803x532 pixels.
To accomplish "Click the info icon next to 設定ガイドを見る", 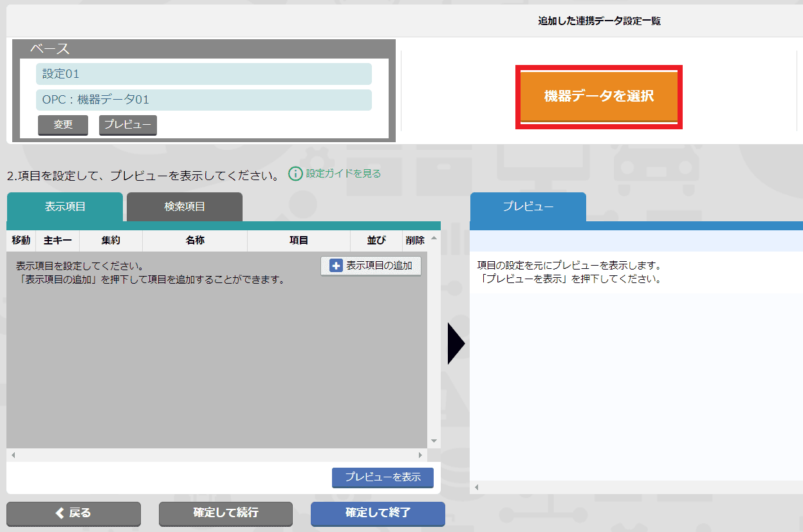I will pyautogui.click(x=296, y=173).
